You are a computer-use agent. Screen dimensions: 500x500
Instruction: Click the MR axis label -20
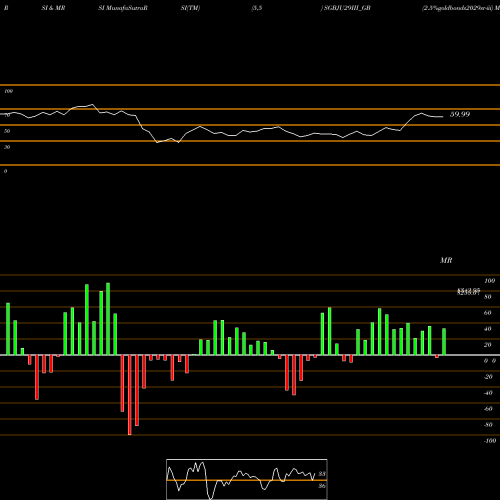488,377
